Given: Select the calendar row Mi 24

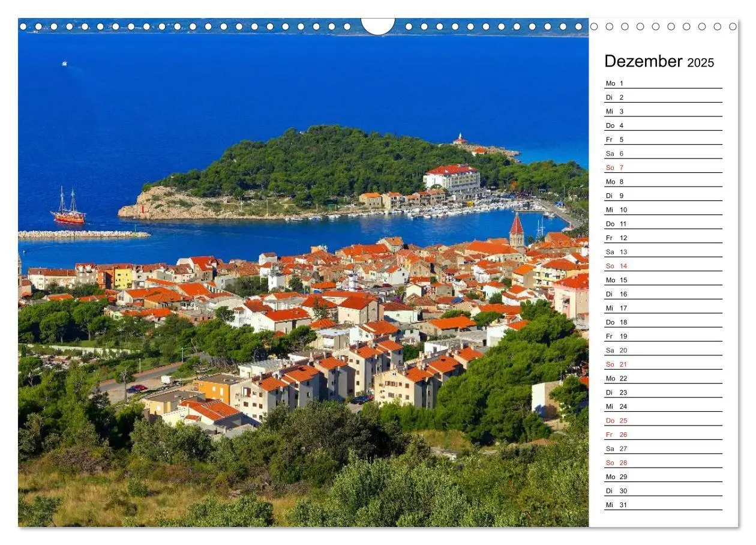Looking at the screenshot, I should click(x=663, y=406).
